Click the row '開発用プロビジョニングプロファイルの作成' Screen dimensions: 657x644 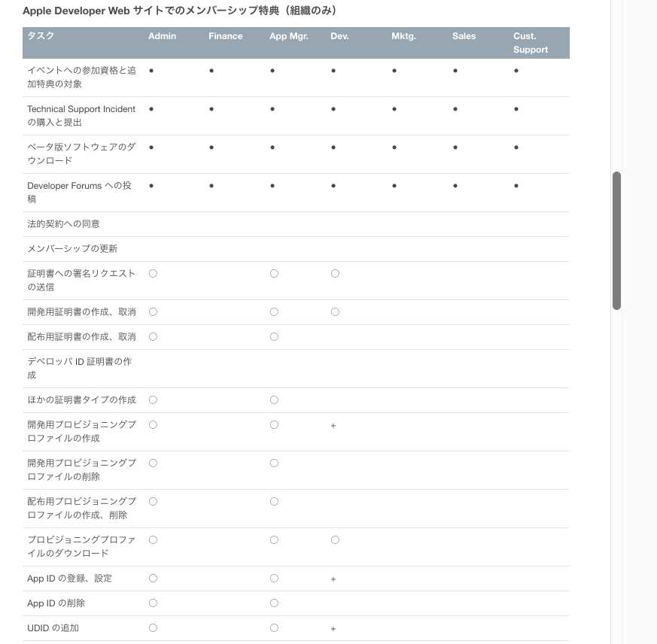click(296, 432)
